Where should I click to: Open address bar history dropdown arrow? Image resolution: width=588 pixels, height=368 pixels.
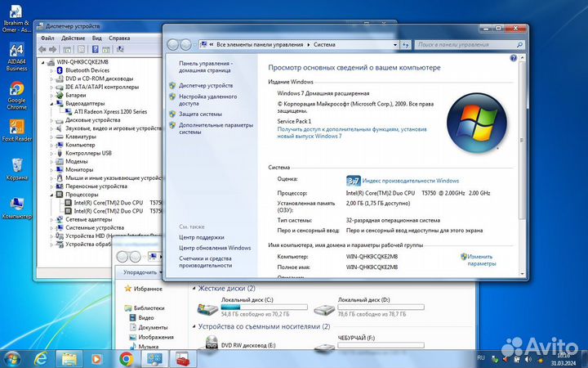point(395,45)
